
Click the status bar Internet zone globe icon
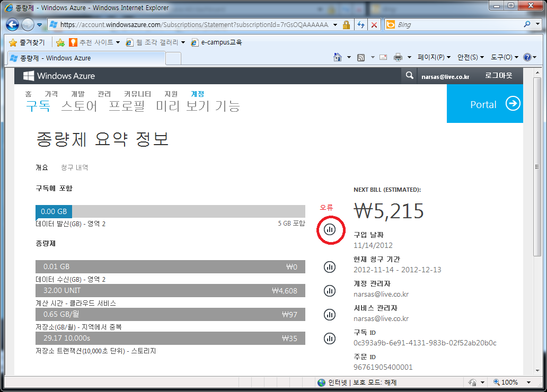coord(321,382)
